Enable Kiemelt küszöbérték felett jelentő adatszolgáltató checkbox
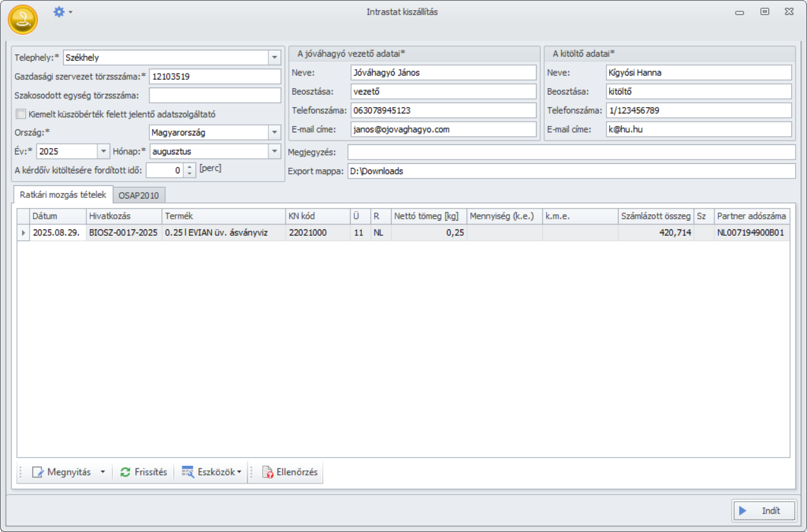Screen dimensions: 807x532 tap(21, 115)
